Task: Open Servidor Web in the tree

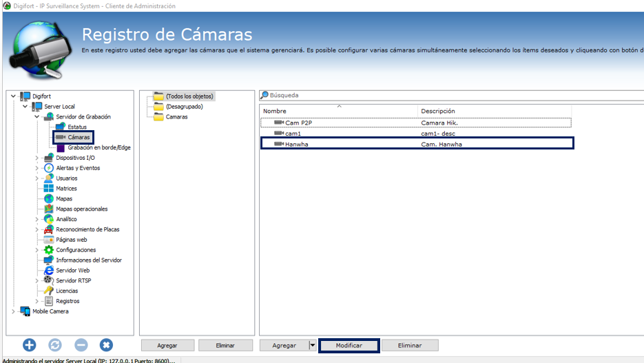Action: (x=73, y=270)
